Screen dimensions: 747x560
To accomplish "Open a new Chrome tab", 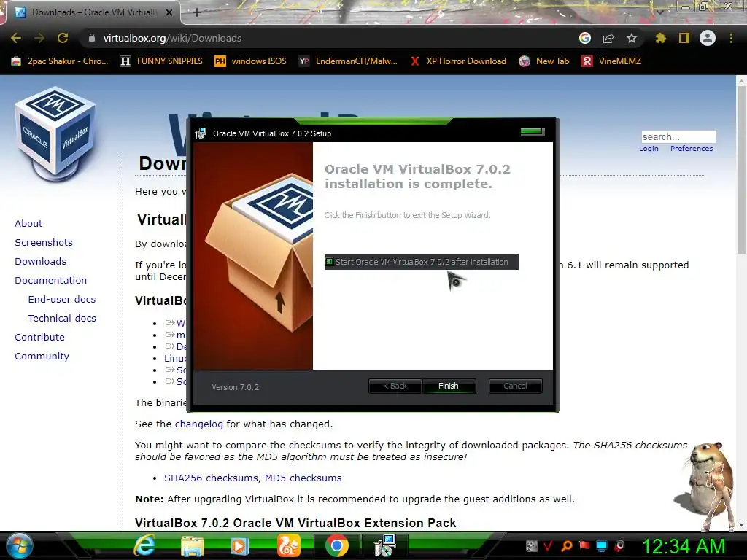I will click(197, 12).
